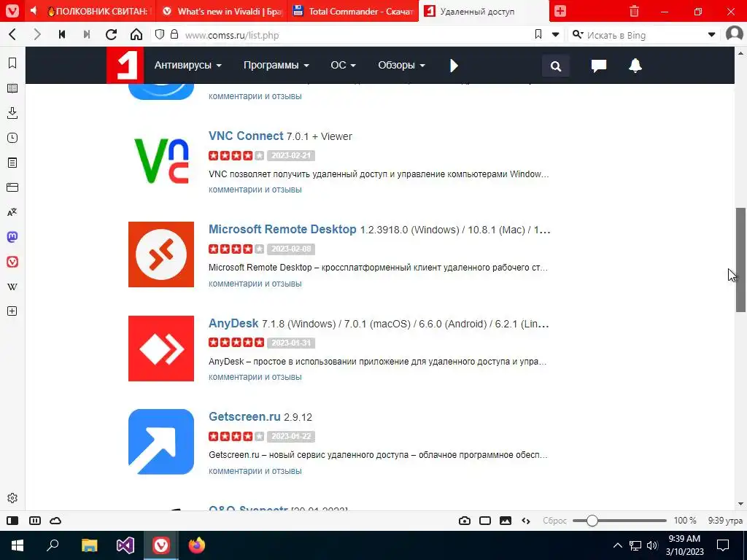747x560 pixels.
Task: Open the VNC Connect link
Action: (246, 136)
